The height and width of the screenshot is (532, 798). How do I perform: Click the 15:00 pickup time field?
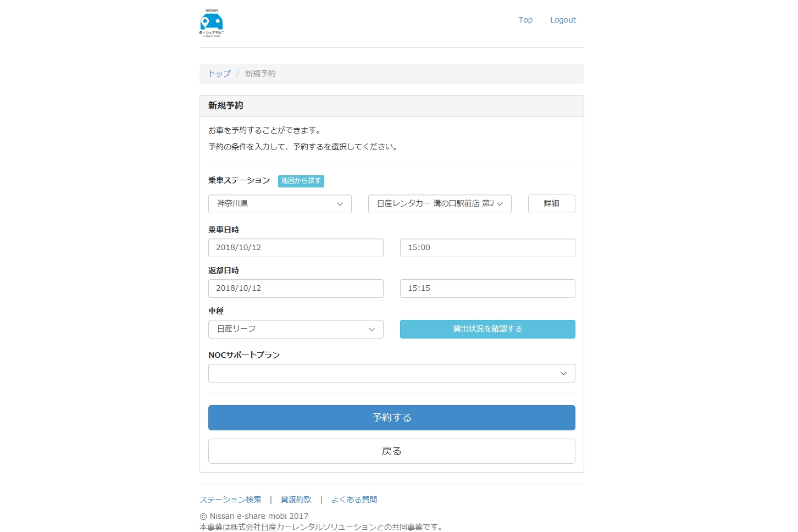click(487, 248)
